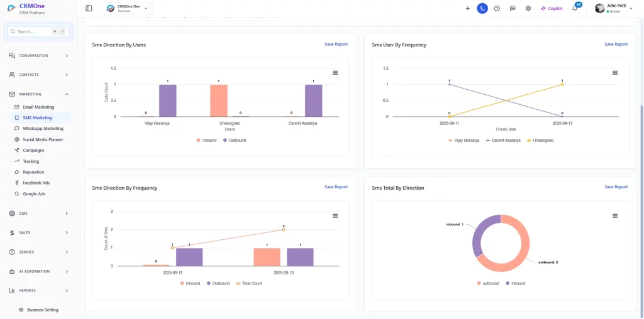Click the Marketing envelope icon
Screen dimensions: 644x319
tap(12, 94)
